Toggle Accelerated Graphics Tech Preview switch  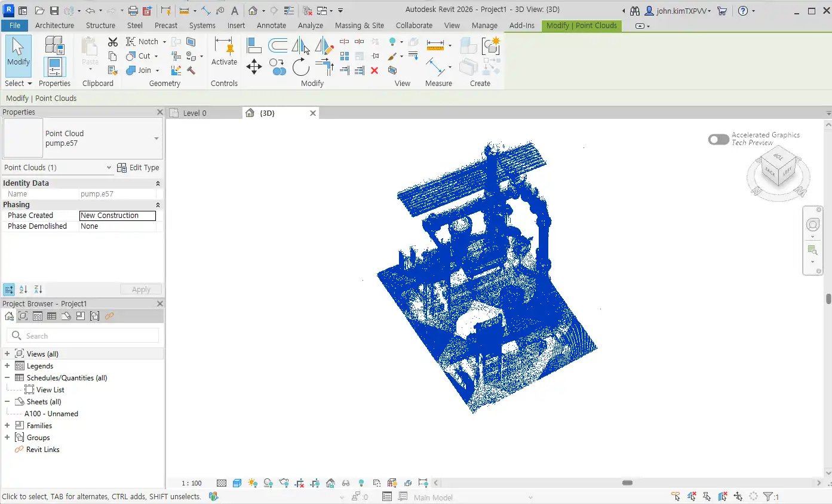click(719, 139)
